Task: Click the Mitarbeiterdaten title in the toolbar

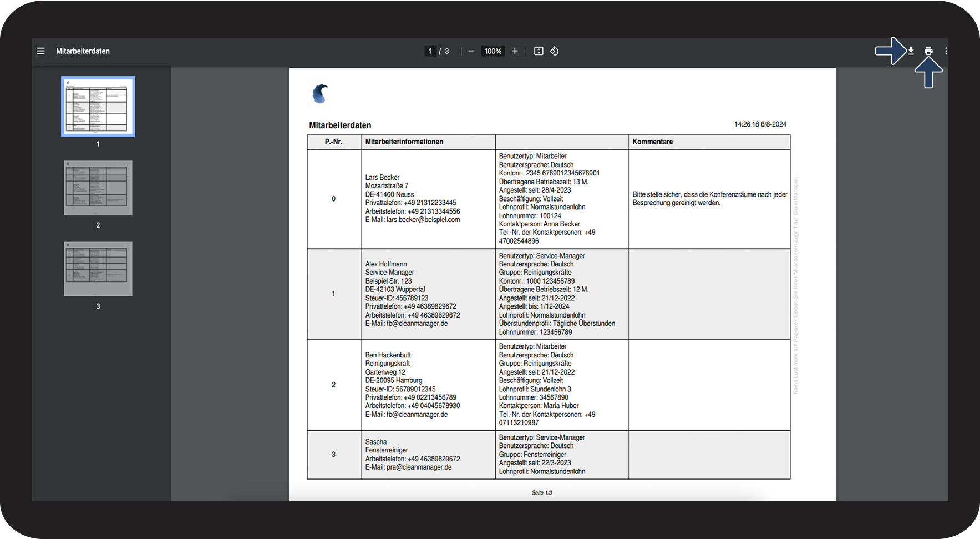Action: coord(83,51)
